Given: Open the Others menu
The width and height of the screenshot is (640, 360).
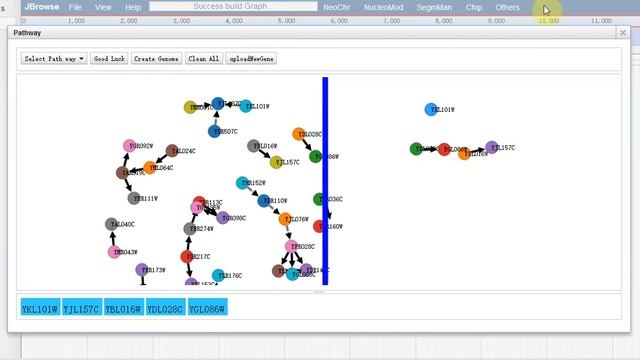Looking at the screenshot, I should (x=507, y=7).
